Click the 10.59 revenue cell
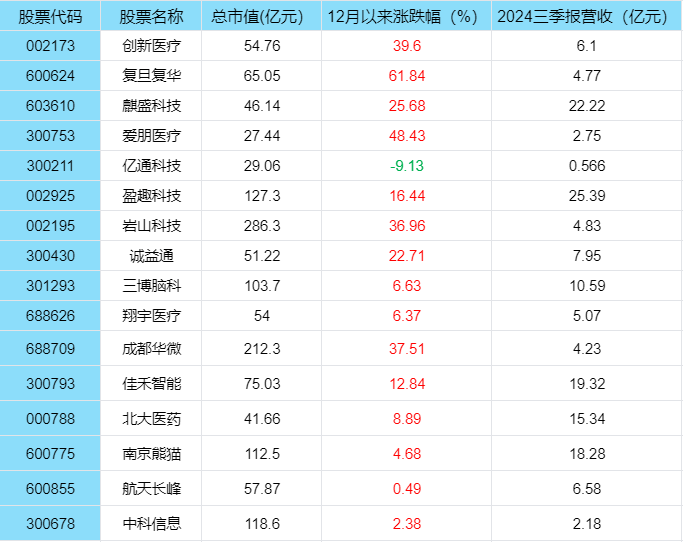The width and height of the screenshot is (683, 542). [x=587, y=286]
